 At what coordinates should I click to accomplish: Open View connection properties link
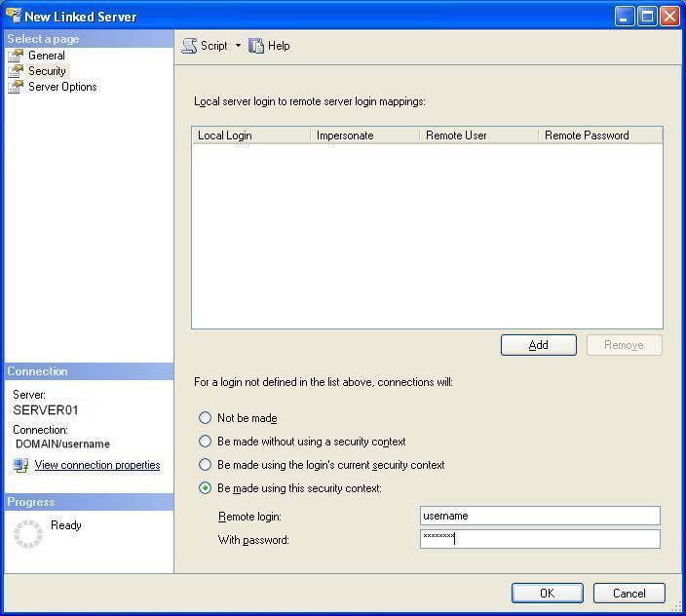pos(97,465)
